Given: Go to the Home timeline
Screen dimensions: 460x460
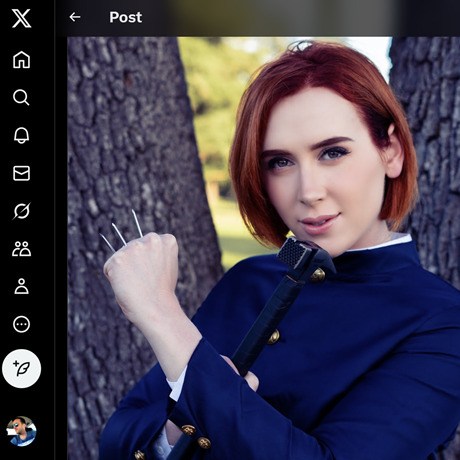Looking at the screenshot, I should point(22,60).
